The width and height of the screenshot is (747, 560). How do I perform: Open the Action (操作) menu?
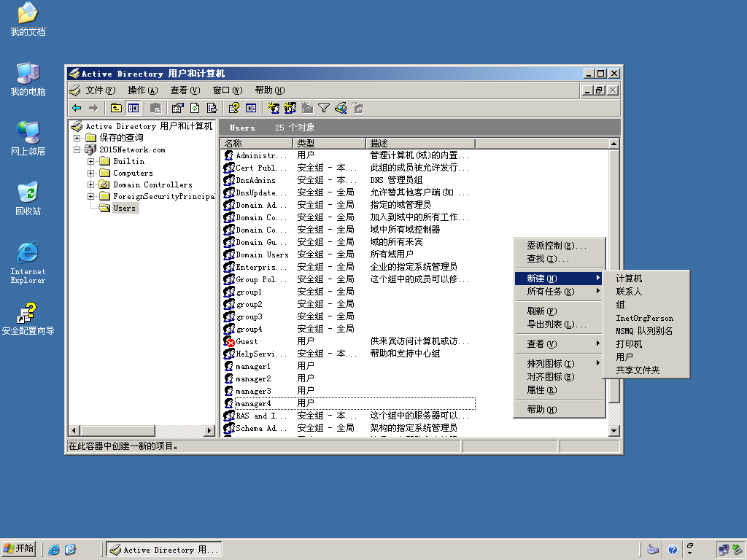(x=142, y=90)
